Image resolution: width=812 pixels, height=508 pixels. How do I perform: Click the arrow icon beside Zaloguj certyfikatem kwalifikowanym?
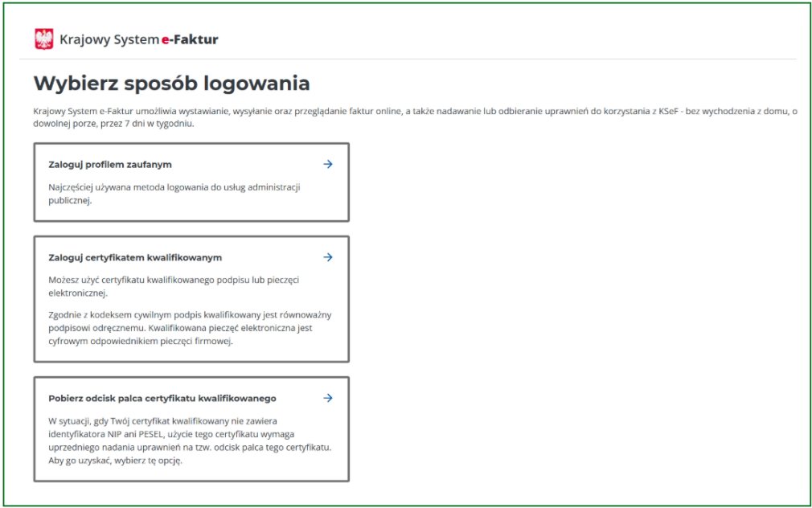[x=328, y=257]
